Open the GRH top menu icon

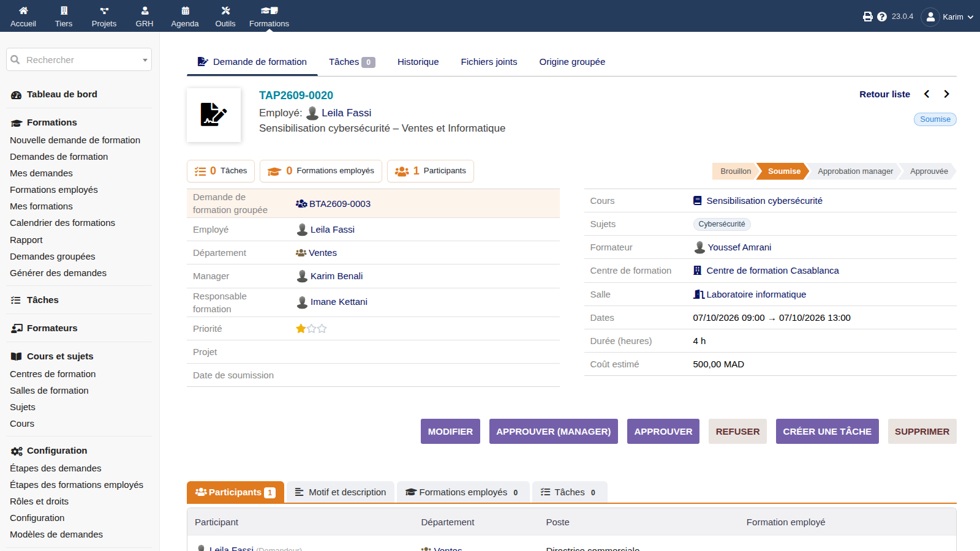145,10
